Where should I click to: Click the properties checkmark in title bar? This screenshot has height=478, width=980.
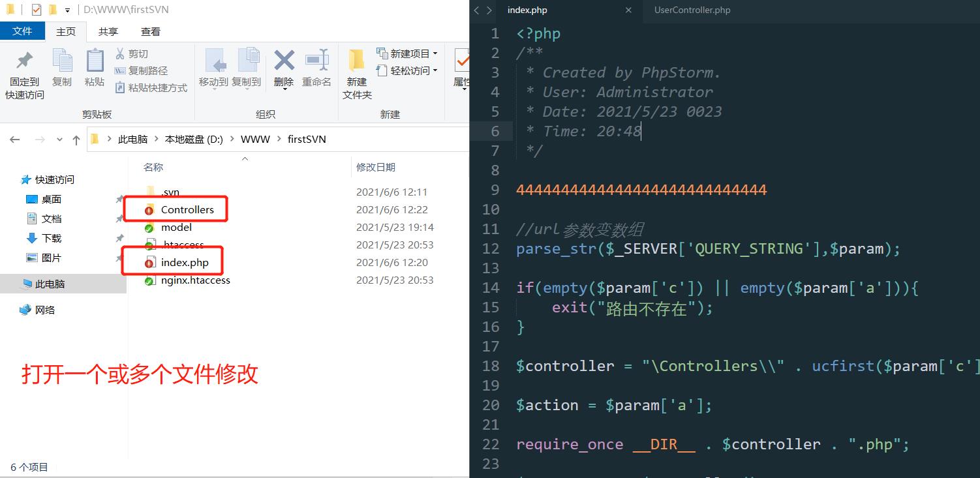point(37,10)
